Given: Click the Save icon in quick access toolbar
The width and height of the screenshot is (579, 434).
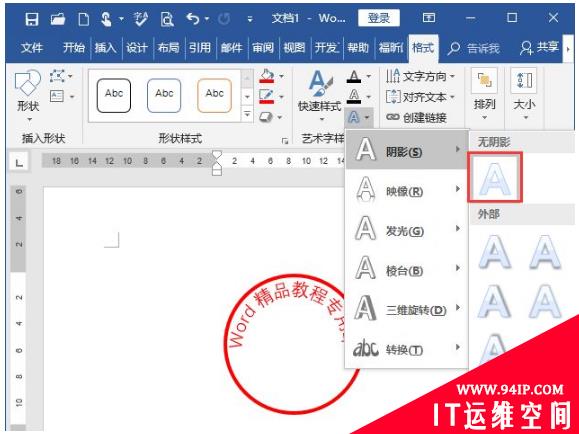Looking at the screenshot, I should click(32, 18).
